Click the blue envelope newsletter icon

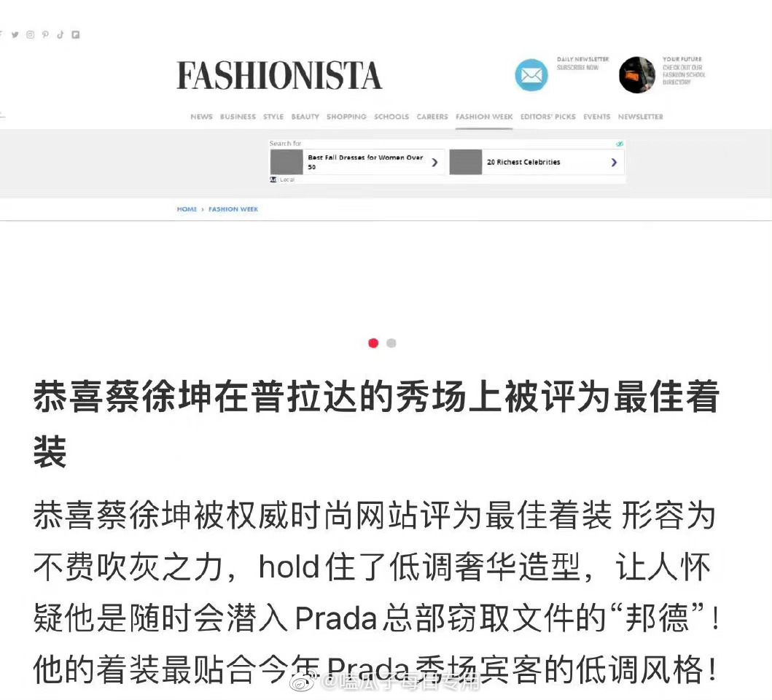click(x=531, y=75)
